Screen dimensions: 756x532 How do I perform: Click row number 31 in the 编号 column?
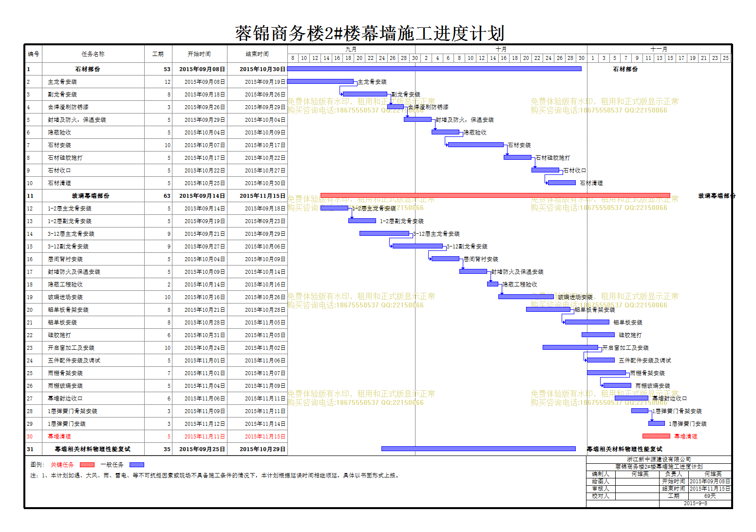[x=30, y=449]
